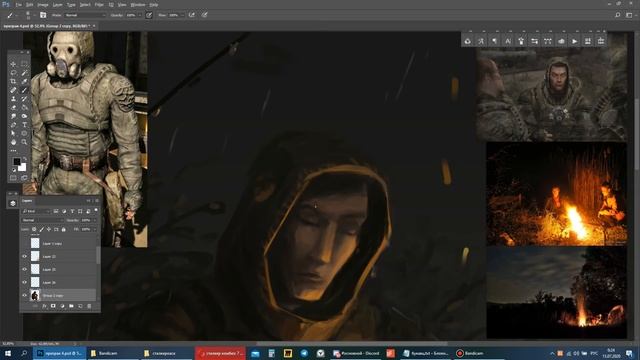
Task: Select the Crop tool
Action: pos(13,82)
